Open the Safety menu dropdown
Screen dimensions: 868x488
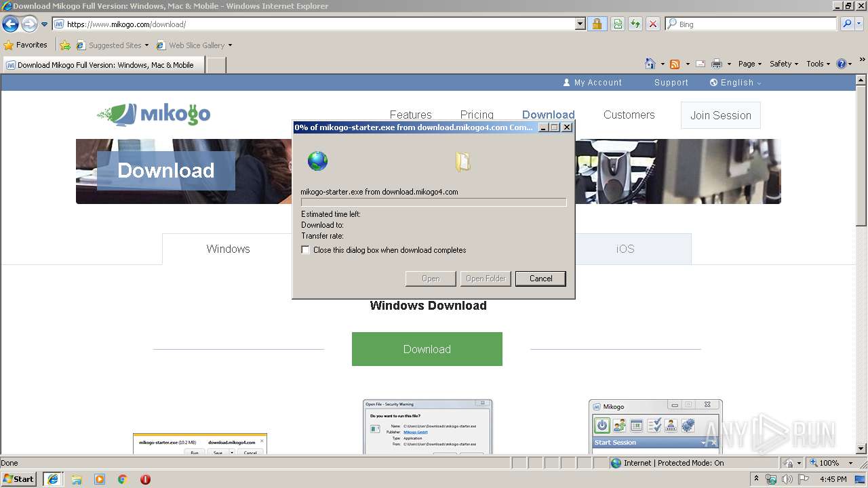(x=784, y=64)
